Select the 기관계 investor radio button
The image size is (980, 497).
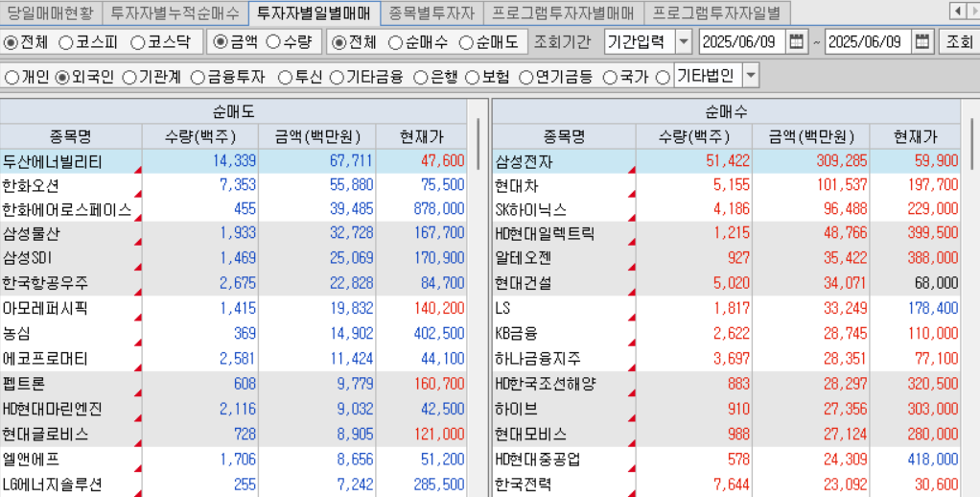[x=129, y=78]
